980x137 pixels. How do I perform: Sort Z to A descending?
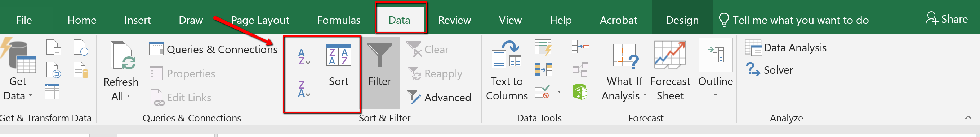[304, 89]
